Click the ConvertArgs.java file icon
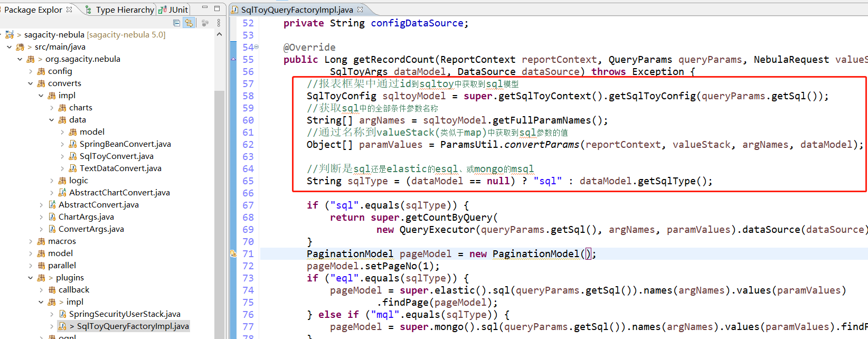Image resolution: width=868 pixels, height=339 pixels. pos(52,229)
